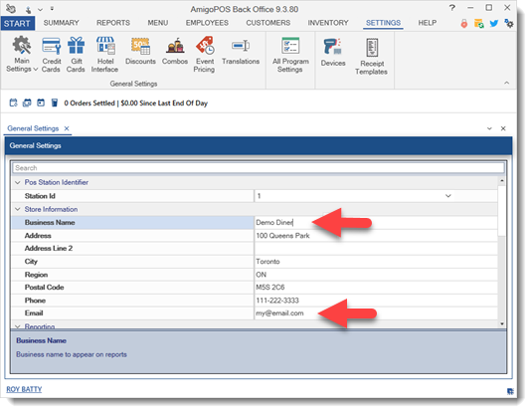Viewport: 532px width, 413px height.
Task: Click the empty Address Line 2 field
Action: pos(376,248)
